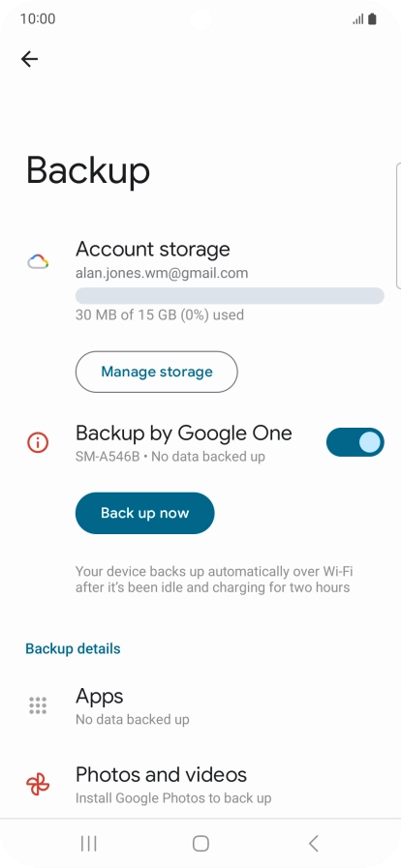Tap the Google Photos pinwheel icon

pos(38,784)
